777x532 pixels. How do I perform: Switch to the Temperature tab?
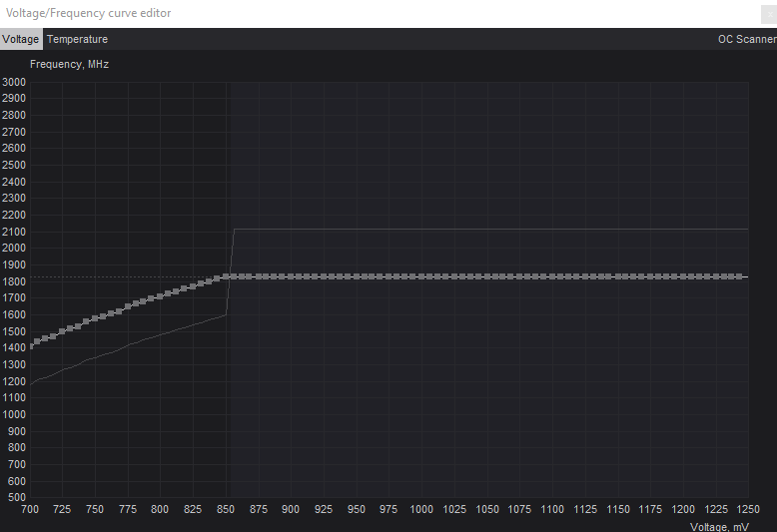click(77, 39)
